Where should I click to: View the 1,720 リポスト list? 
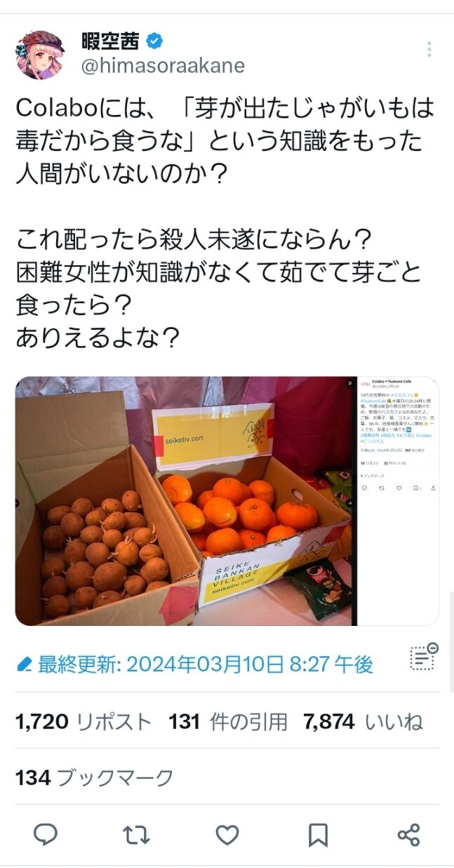click(84, 721)
